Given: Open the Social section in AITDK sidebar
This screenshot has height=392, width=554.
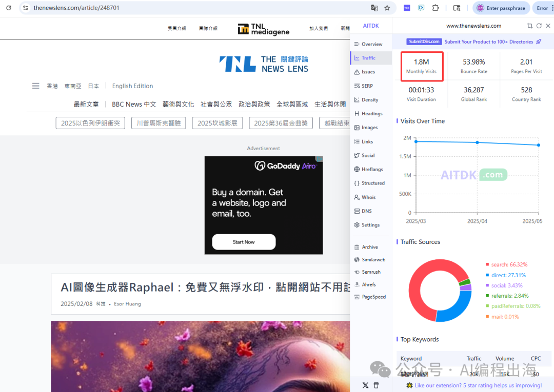Looking at the screenshot, I should (x=371, y=155).
